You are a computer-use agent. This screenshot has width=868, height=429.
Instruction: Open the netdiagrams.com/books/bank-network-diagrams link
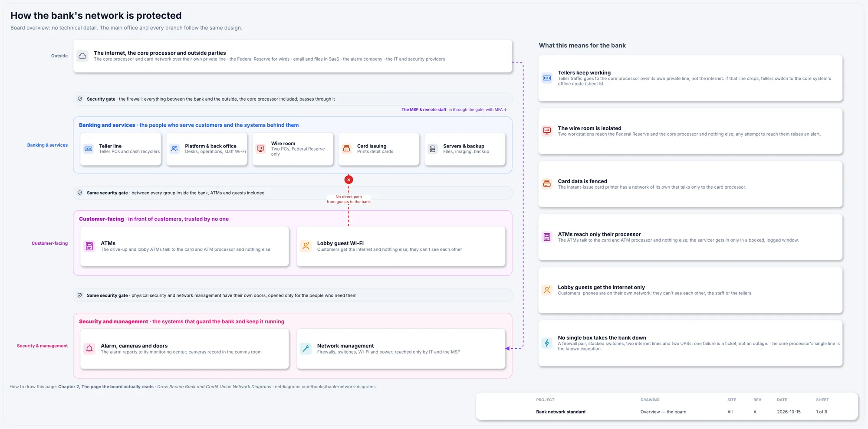coord(325,387)
